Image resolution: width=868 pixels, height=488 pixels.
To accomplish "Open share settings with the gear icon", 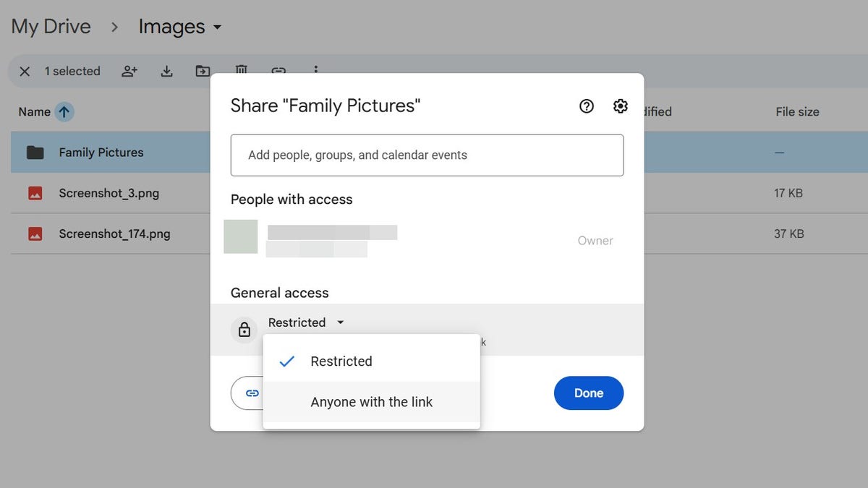I will (620, 106).
